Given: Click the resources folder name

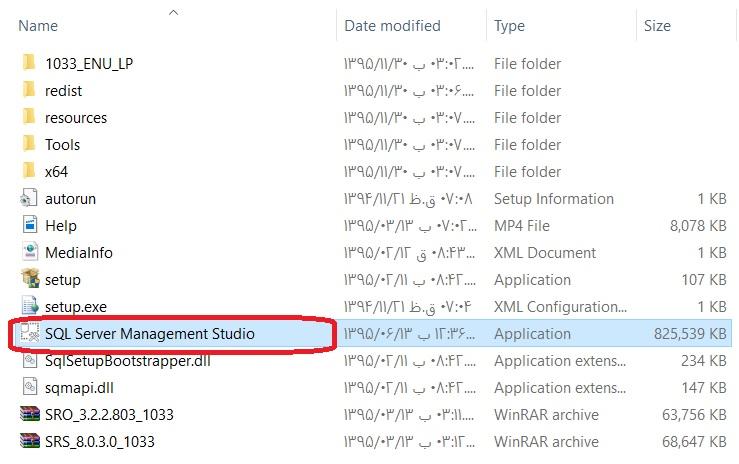Looking at the screenshot, I should 75,118.
